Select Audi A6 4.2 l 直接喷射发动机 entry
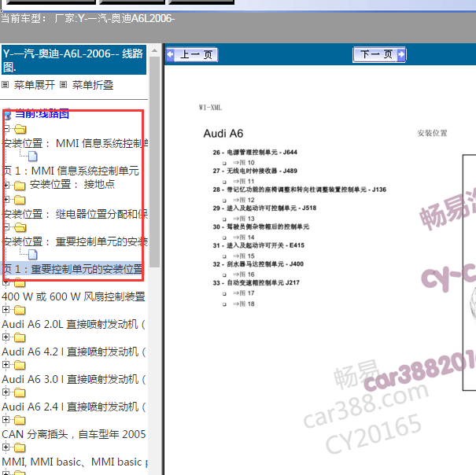The width and height of the screenshot is (476, 475). (x=73, y=352)
